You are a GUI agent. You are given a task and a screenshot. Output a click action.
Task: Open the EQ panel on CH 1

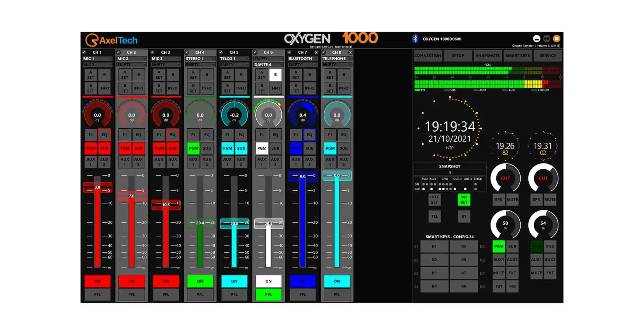tap(104, 134)
